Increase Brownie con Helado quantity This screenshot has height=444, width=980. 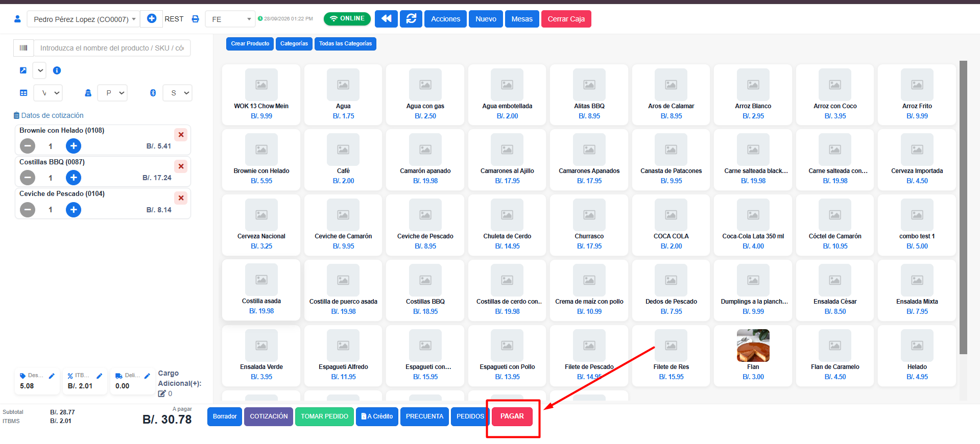click(74, 146)
